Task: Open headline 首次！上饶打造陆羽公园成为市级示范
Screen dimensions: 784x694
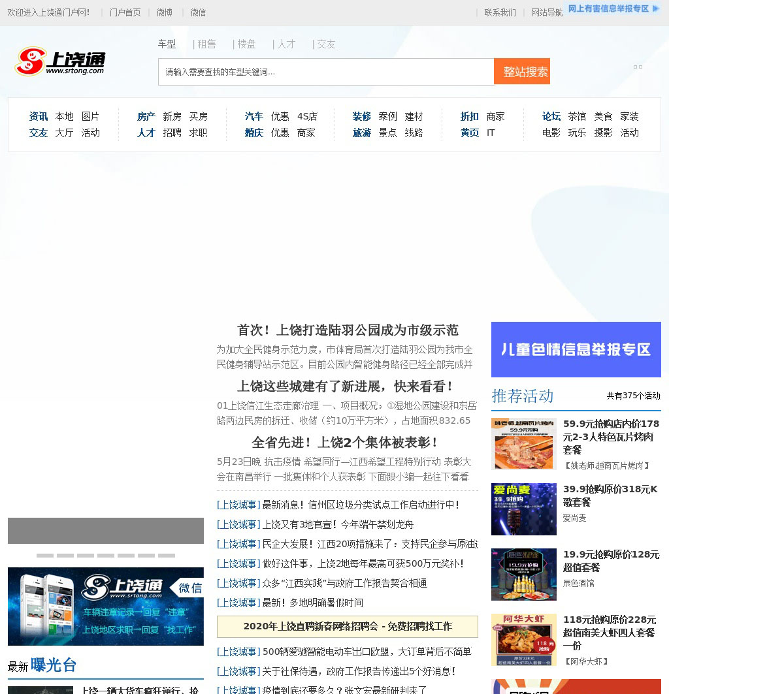Action: [347, 330]
